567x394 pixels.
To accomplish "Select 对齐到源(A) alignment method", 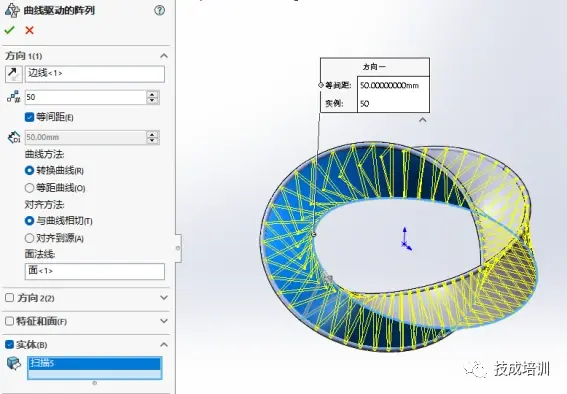I will click(29, 238).
